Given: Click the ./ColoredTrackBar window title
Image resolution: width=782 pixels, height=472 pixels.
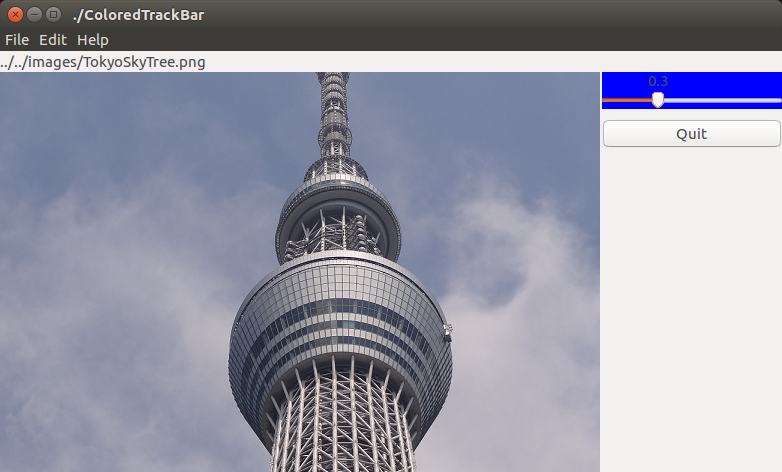Looking at the screenshot, I should pos(138,15).
